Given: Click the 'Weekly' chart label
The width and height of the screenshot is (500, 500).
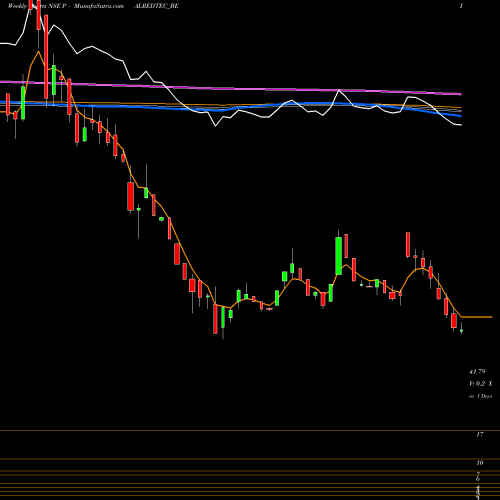Looking at the screenshot, I should 17,6.
